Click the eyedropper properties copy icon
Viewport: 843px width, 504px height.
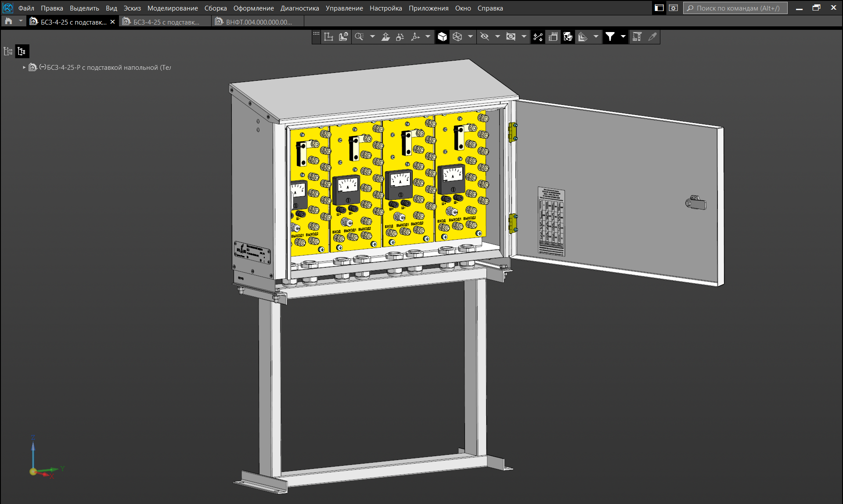(x=652, y=37)
